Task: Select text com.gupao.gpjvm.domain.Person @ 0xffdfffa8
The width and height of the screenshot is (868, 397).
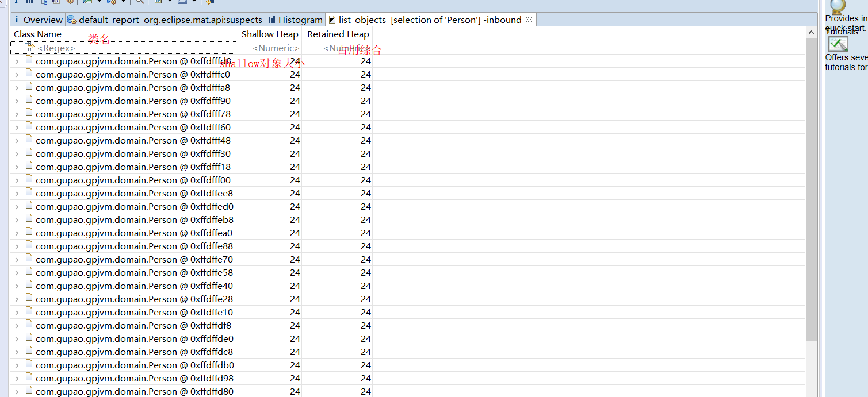Action: 133,88
